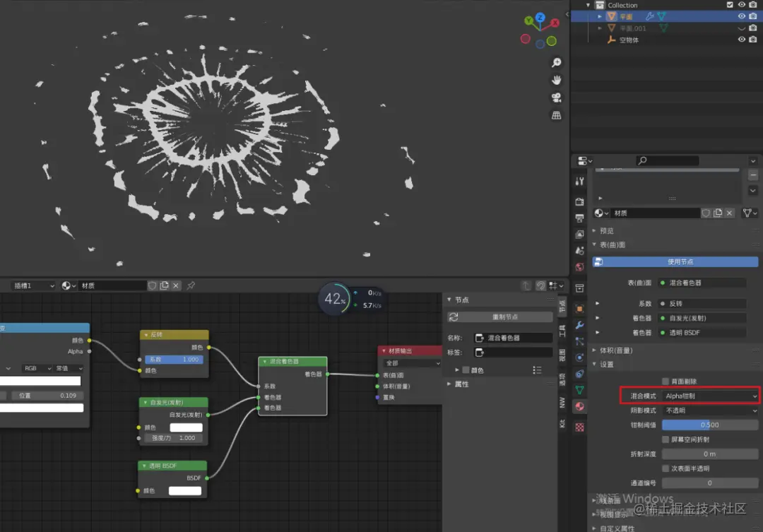This screenshot has height=532, width=763.
Task: Open the View Layer properties icon
Action: coord(579,234)
